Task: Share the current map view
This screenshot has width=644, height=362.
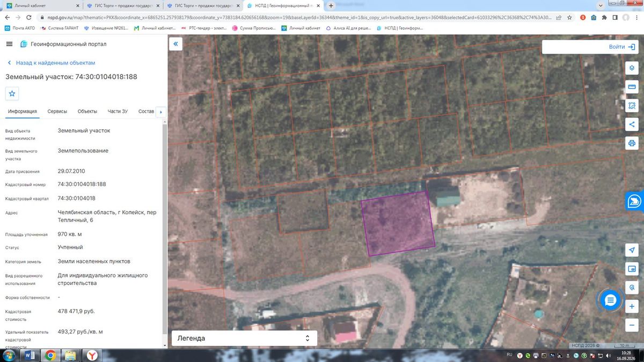Action: [632, 124]
